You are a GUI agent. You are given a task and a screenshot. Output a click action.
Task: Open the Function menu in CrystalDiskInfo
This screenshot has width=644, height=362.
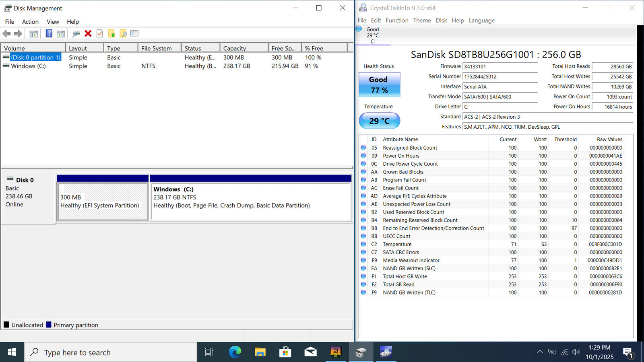coord(396,21)
